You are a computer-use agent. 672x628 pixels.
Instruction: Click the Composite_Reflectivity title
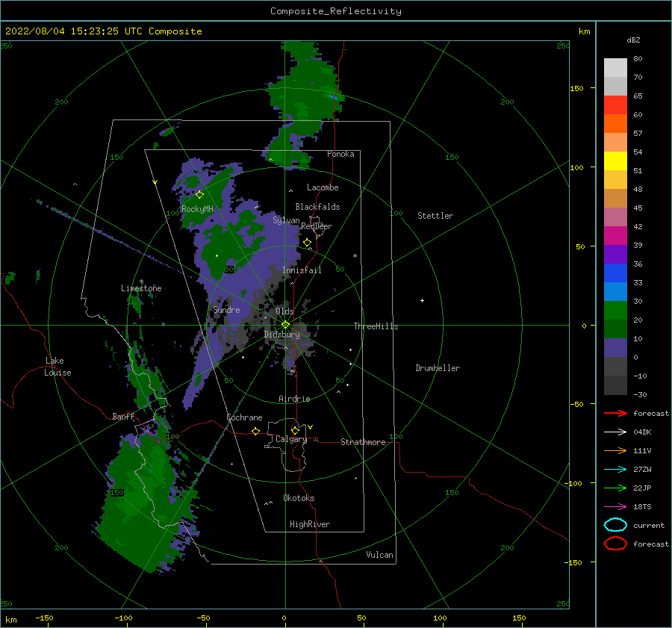[x=336, y=11]
